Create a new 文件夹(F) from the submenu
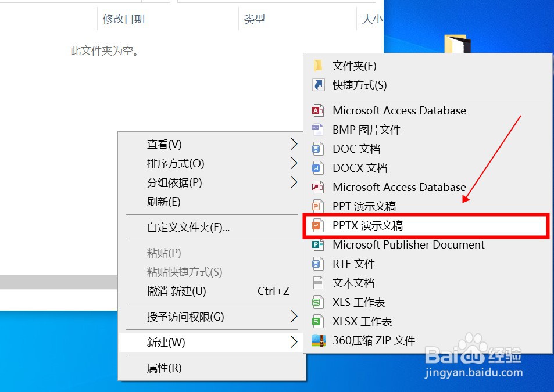Screen dimensions: 554x392 click(428, 66)
